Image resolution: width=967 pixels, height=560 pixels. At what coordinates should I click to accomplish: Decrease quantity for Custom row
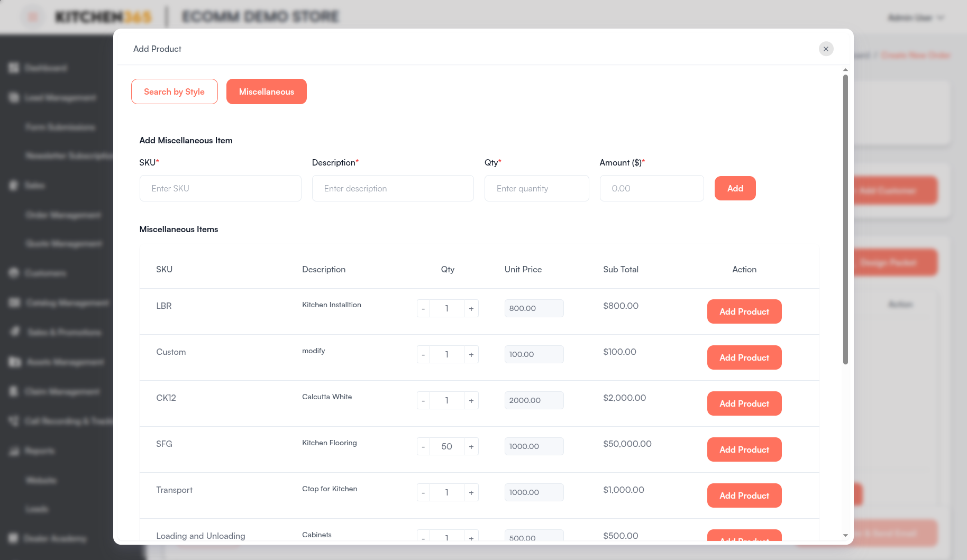coord(423,354)
